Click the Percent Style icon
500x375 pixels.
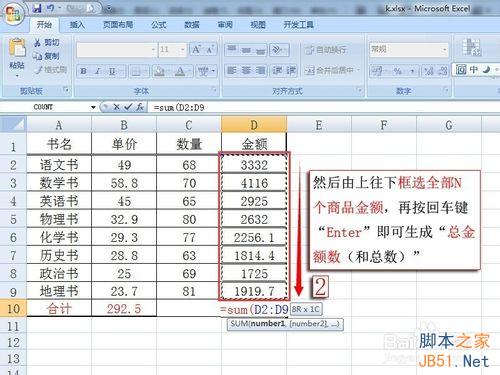[x=397, y=71]
